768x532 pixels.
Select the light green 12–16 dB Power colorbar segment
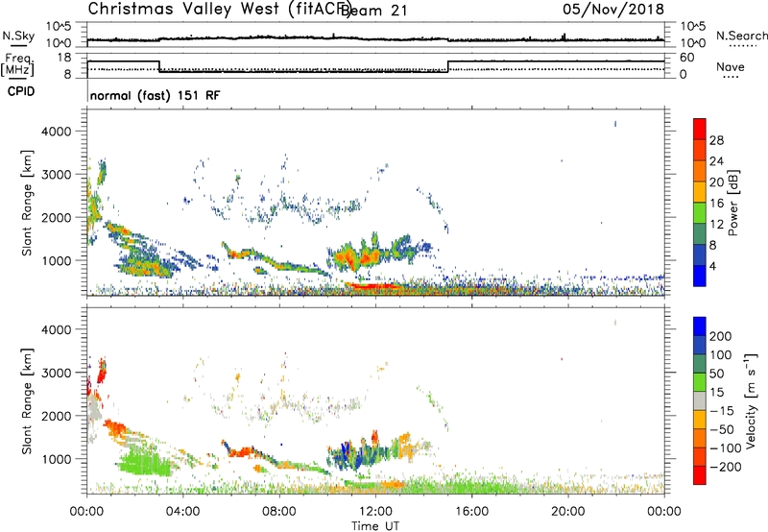(700, 212)
